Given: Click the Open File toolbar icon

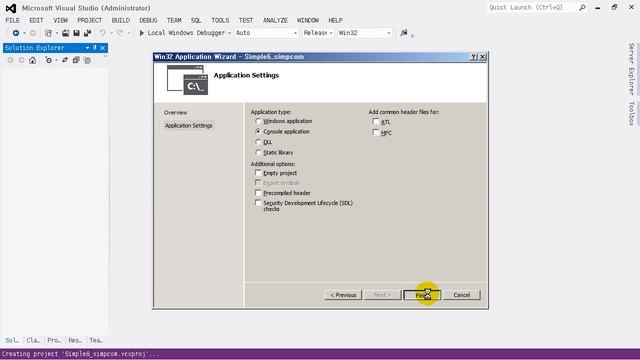Looking at the screenshot, I should tap(65, 33).
